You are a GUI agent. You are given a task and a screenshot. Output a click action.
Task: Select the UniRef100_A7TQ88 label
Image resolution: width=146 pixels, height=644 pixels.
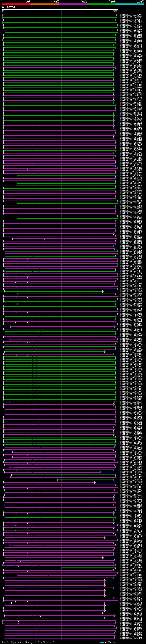(131, 223)
